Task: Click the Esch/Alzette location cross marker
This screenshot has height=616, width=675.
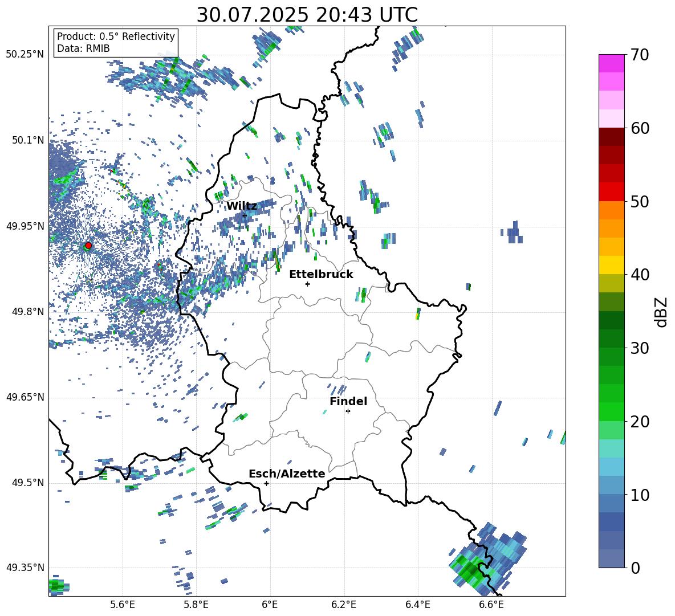Action: (266, 483)
